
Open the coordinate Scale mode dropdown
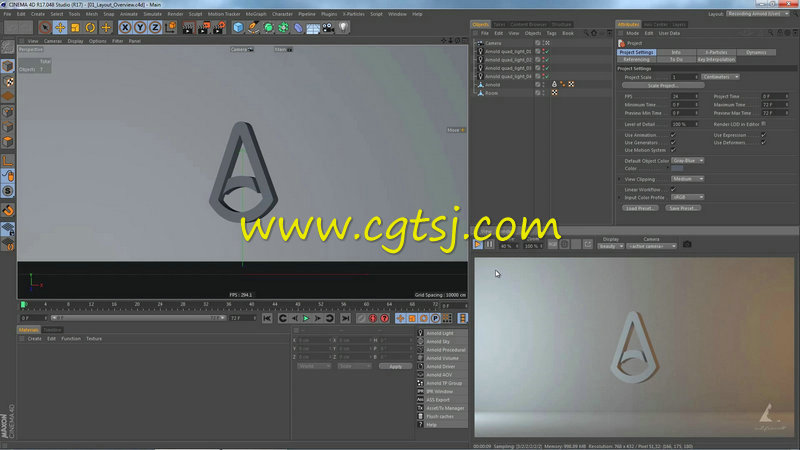(x=354, y=366)
